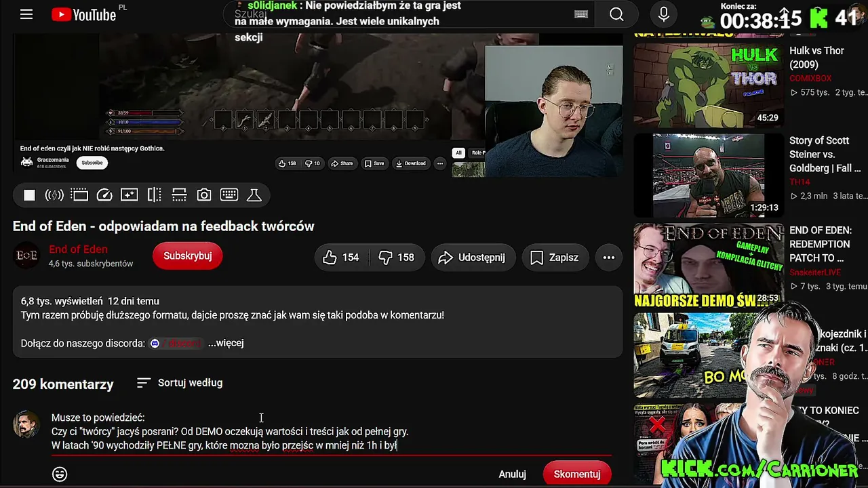Click the lab flask icon below the video

tap(254, 195)
